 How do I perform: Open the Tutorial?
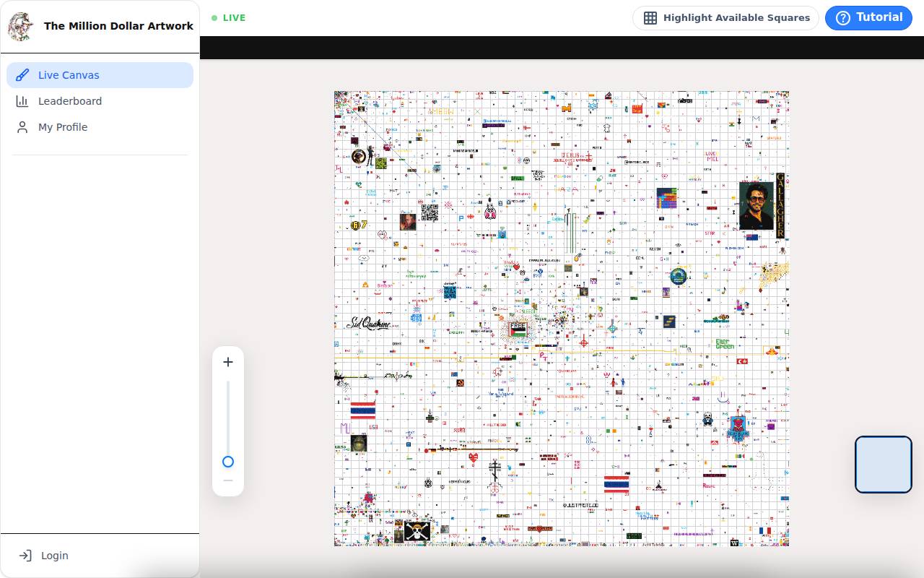868,18
